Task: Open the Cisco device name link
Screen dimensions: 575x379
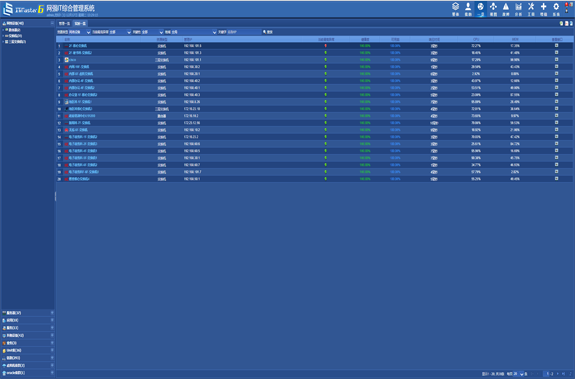Action: tap(73, 60)
